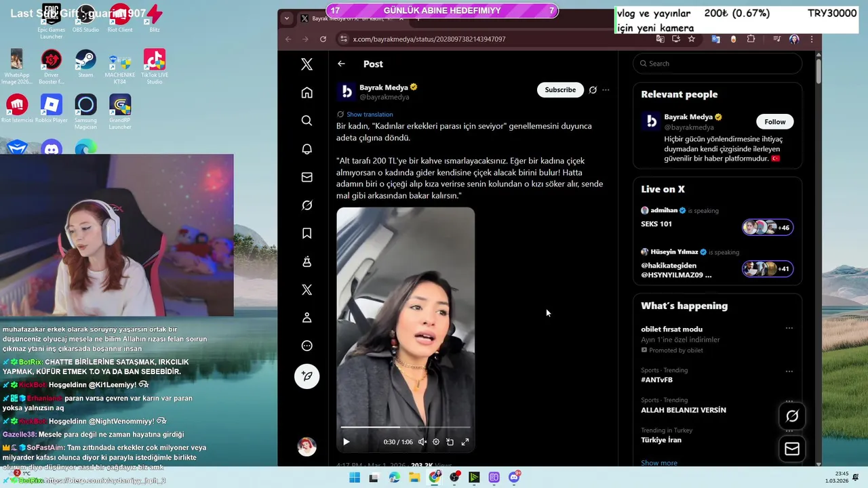Follow Bayrak Medya in Relevant people
868x488 pixels.
tap(774, 122)
